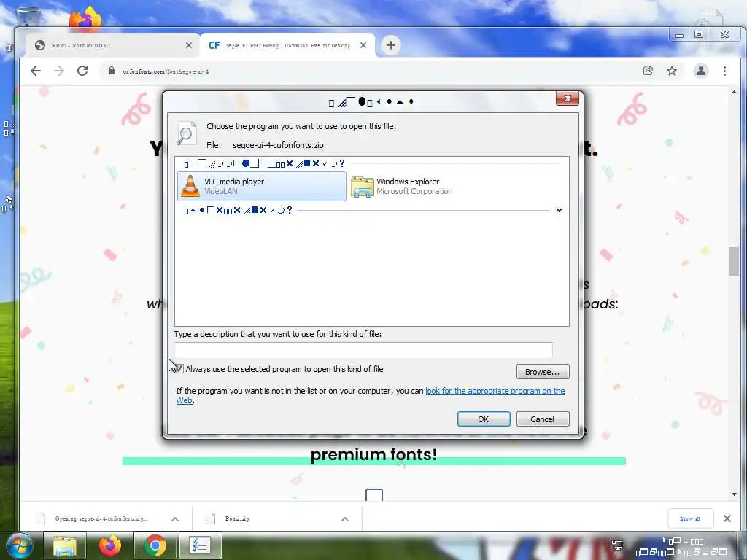Open Chrome from taskbar
747x560 pixels.
155,545
